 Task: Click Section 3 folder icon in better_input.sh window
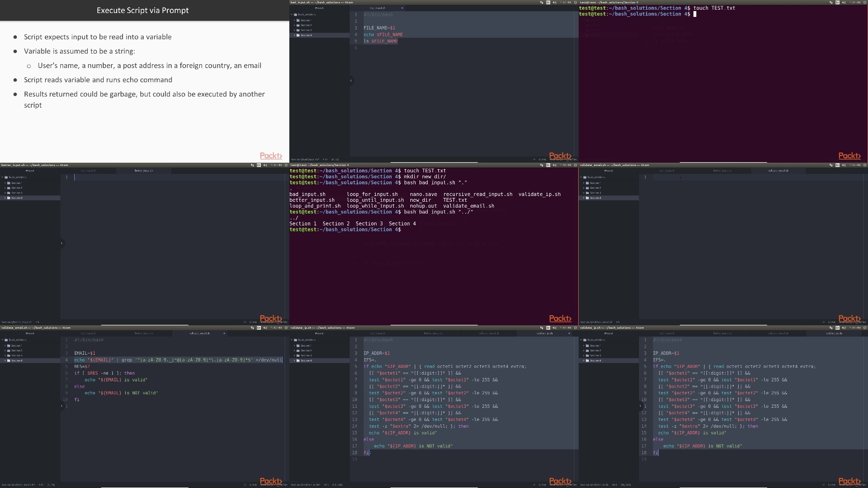tap(9, 193)
